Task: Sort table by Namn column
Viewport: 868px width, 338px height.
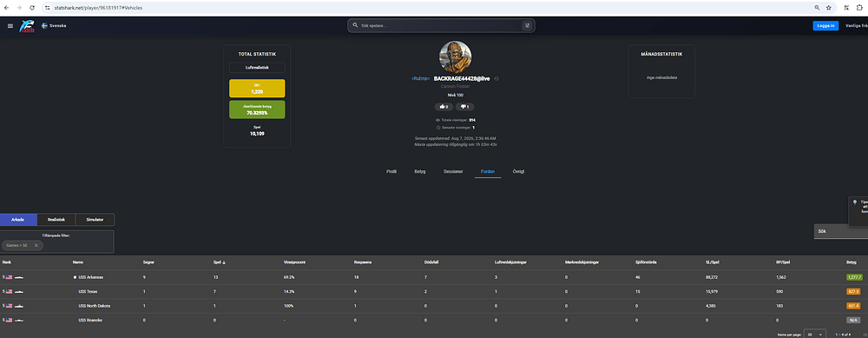Action: 77,262
